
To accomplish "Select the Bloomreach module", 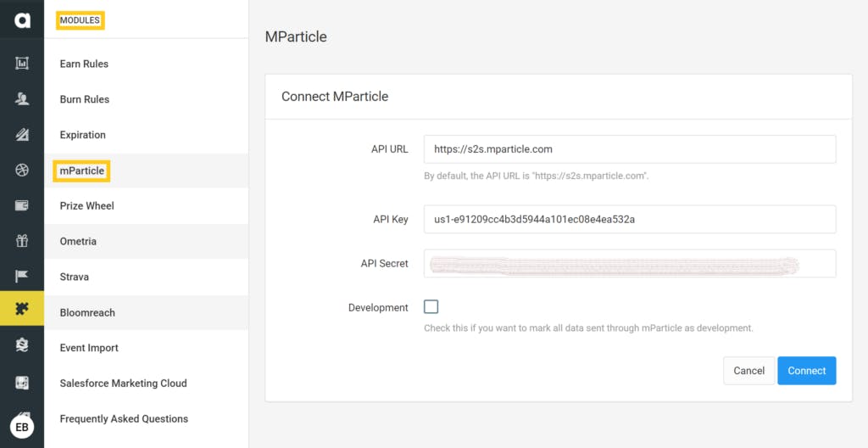I will click(146, 312).
